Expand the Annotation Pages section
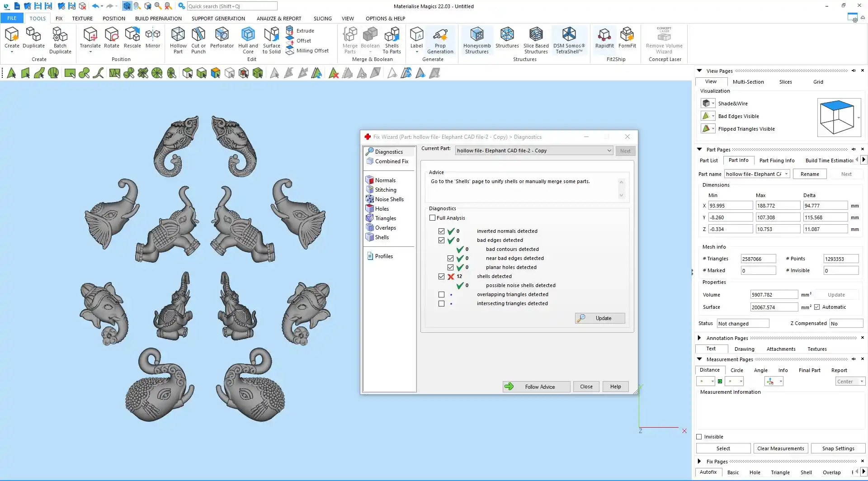868x481 pixels. pos(699,338)
